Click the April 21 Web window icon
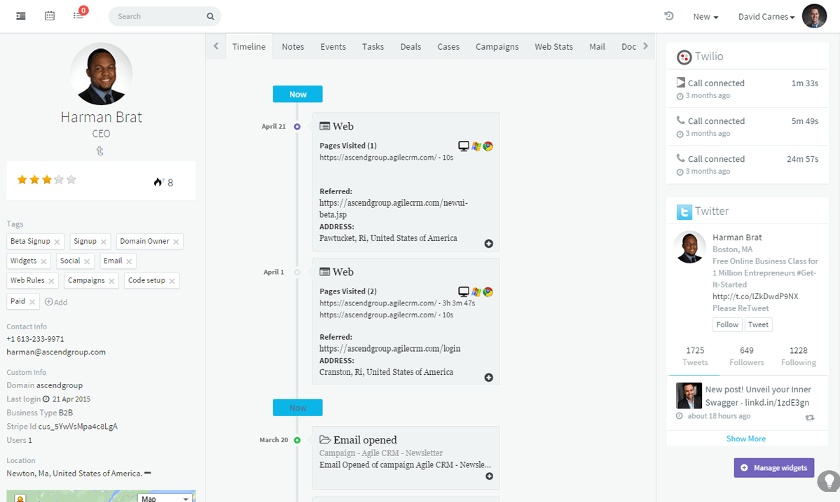The width and height of the screenshot is (840, 502). (324, 126)
